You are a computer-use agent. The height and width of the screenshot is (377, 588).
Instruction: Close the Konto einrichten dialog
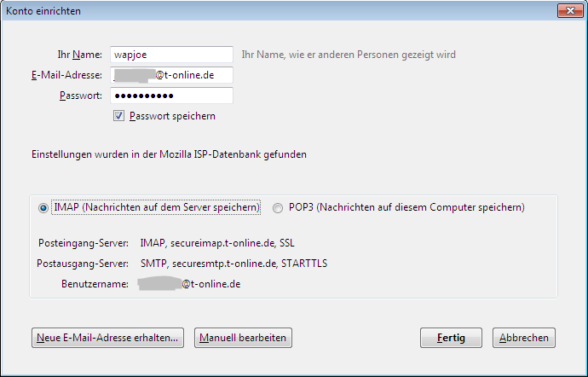pos(570,10)
